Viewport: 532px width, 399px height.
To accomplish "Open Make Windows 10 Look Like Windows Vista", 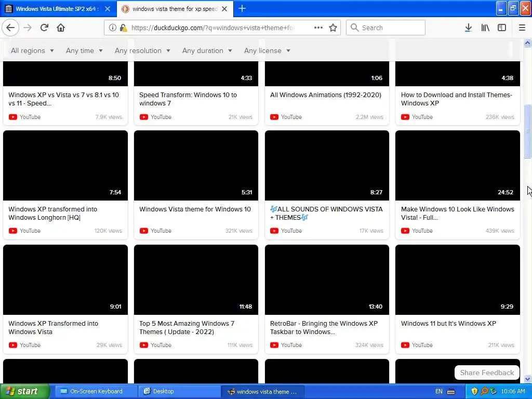I will pyautogui.click(x=457, y=214).
